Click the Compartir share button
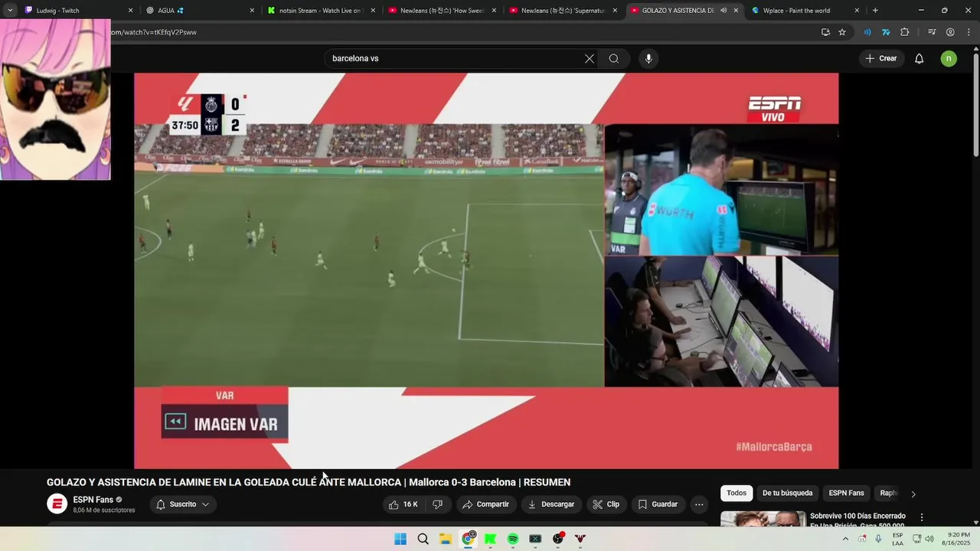980x551 pixels. click(x=486, y=504)
